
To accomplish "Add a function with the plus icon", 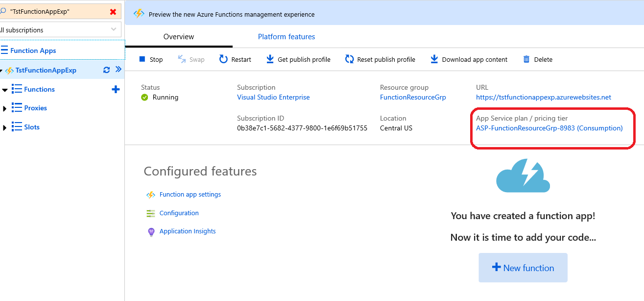I will (x=116, y=89).
